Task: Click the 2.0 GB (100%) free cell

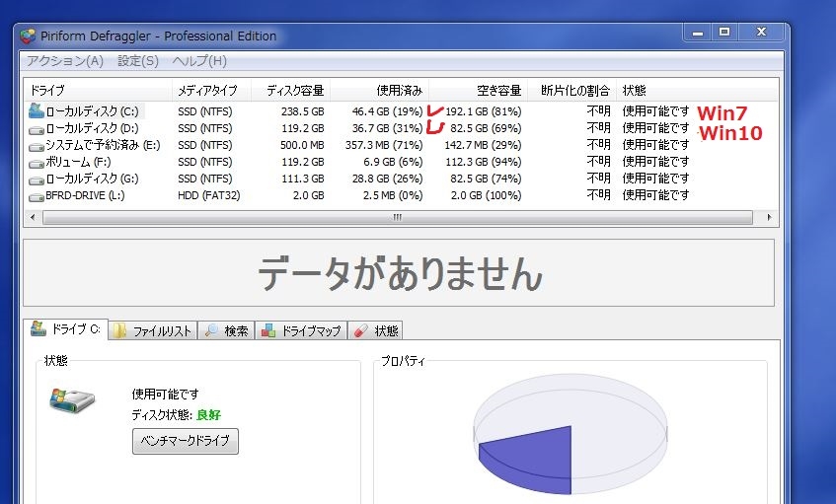Action: coord(486,195)
